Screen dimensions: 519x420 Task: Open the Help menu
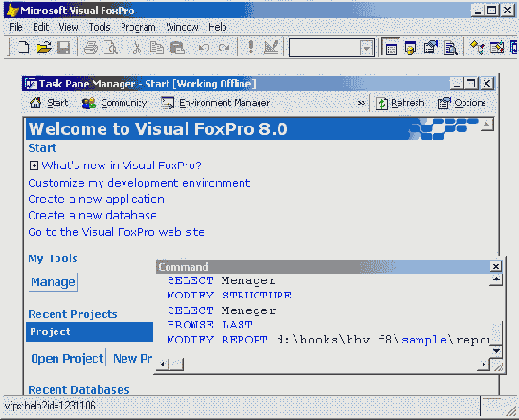(x=217, y=27)
